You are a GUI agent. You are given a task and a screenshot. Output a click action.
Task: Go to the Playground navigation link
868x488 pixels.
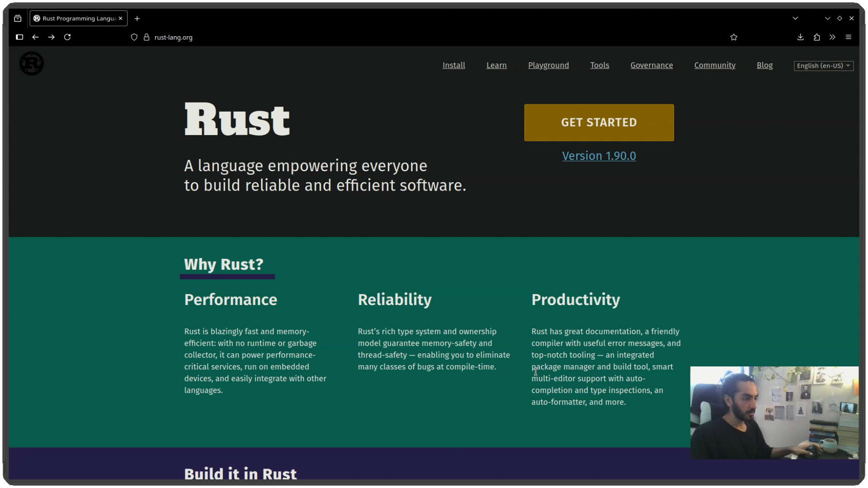(548, 65)
